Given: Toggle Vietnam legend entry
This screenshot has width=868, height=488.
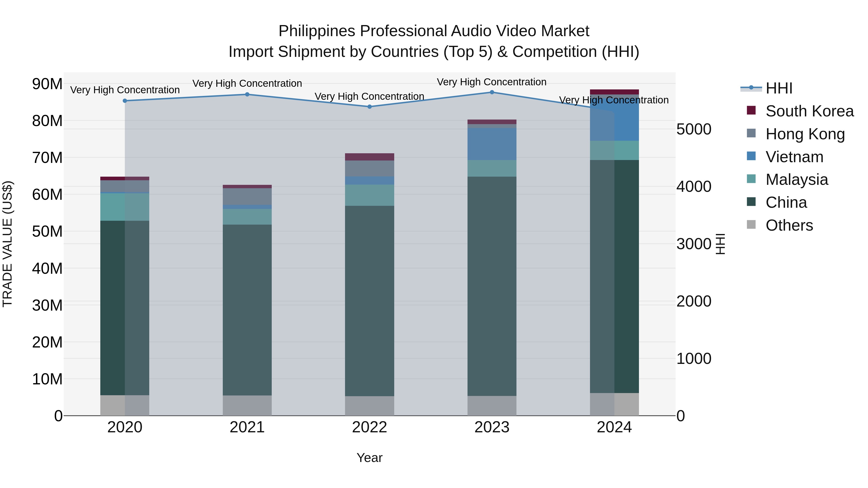Looking at the screenshot, I should [785, 157].
